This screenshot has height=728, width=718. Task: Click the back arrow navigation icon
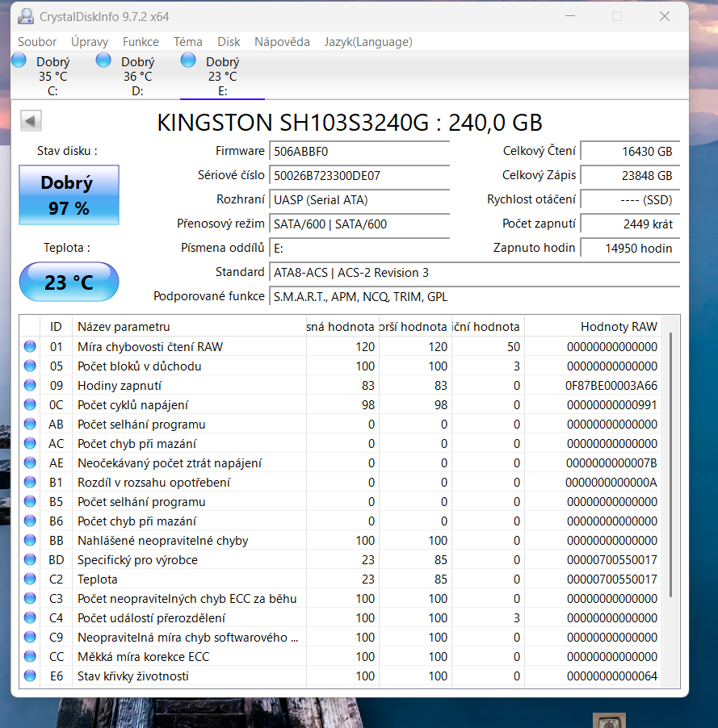[30, 119]
